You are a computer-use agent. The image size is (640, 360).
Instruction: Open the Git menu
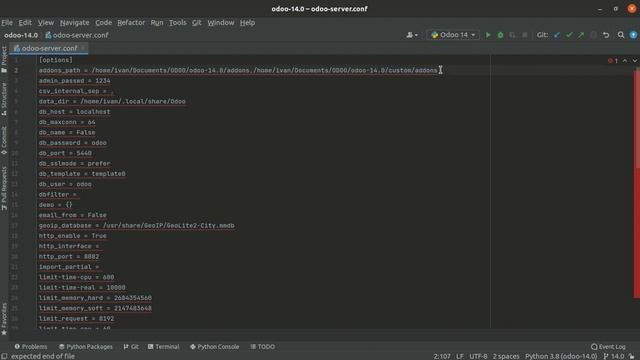click(x=197, y=22)
